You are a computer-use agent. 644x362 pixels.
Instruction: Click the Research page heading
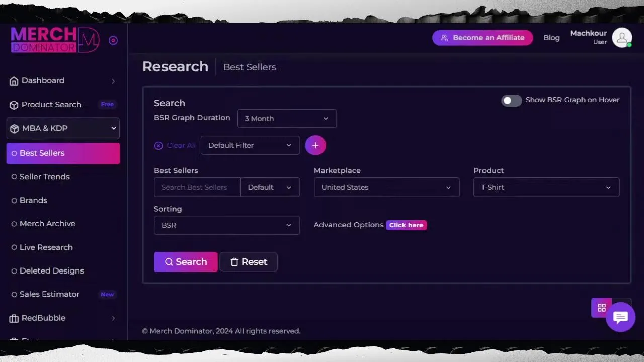(175, 67)
